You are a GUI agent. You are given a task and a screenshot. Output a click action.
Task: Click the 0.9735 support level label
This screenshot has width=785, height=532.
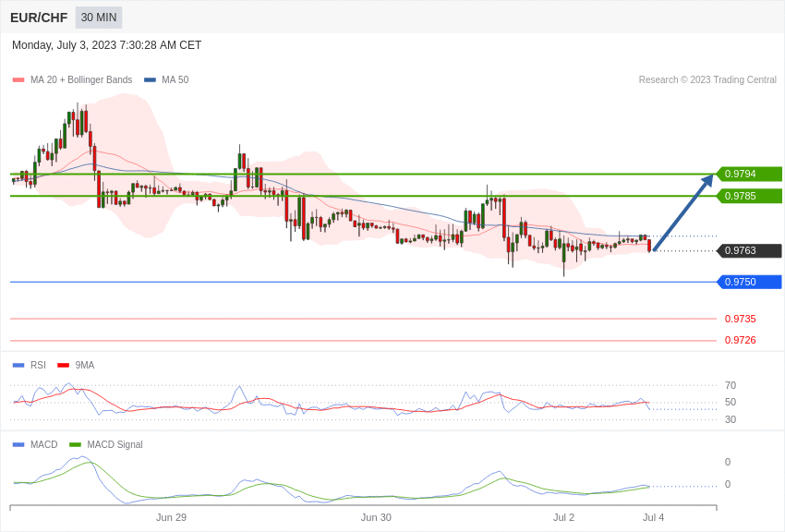tap(741, 319)
